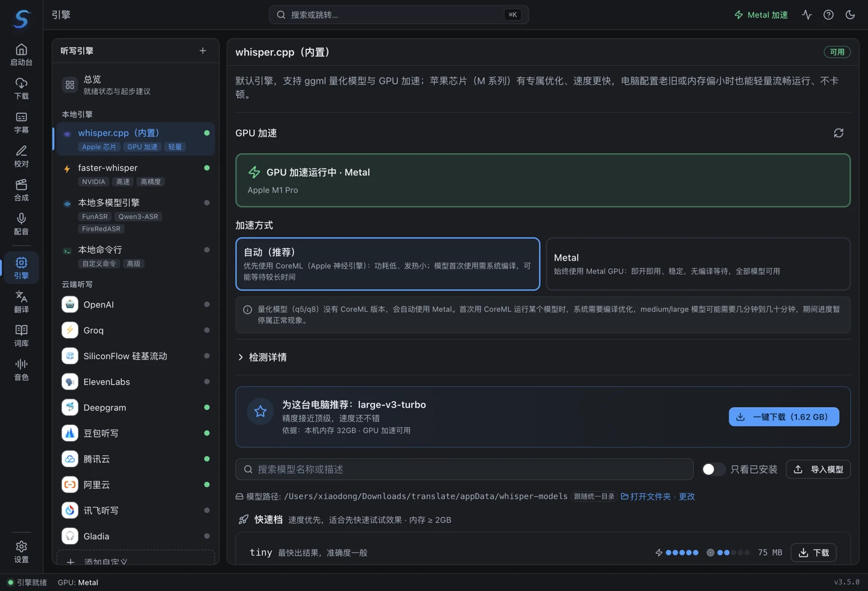Click GPU: Metal in status bar

coord(78,583)
